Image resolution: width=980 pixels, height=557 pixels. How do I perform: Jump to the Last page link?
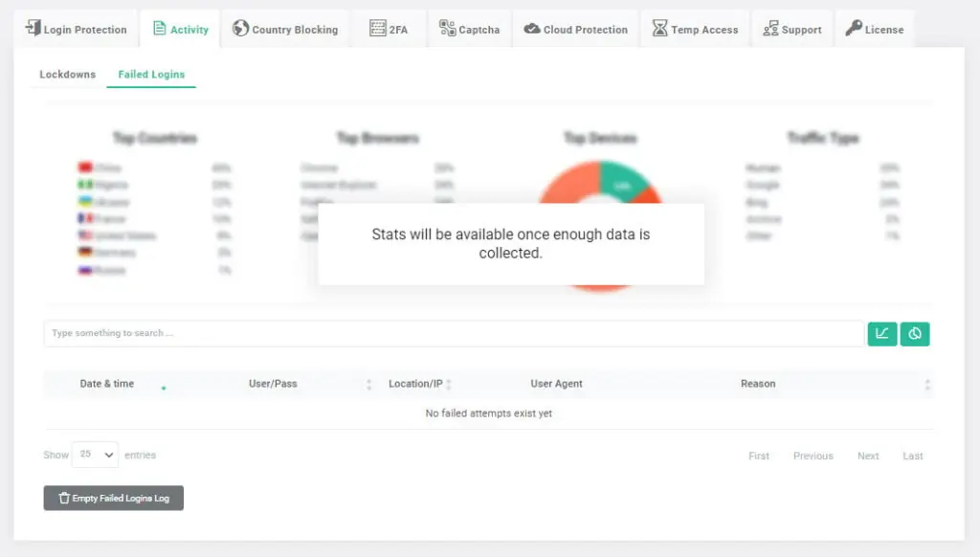coord(913,457)
